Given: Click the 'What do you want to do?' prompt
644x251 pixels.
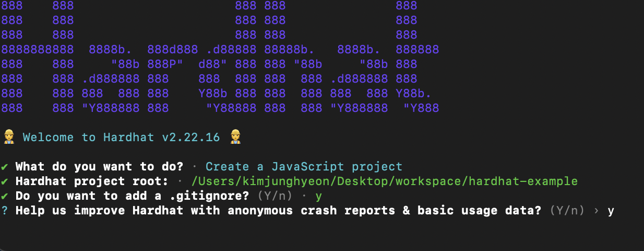Looking at the screenshot, I should click(99, 167).
